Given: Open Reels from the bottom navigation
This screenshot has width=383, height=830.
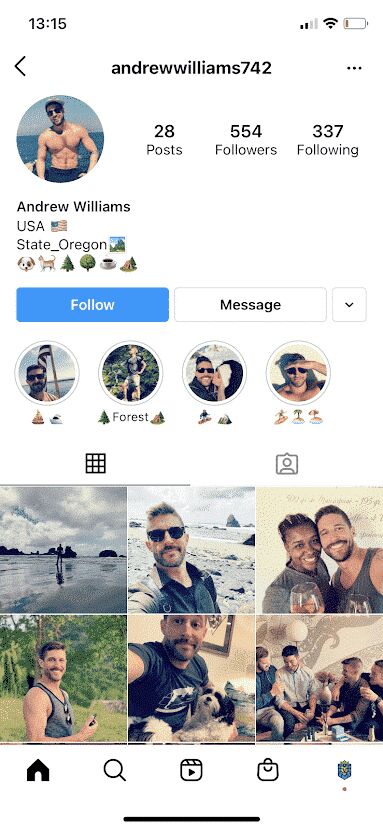Looking at the screenshot, I should 191,770.
